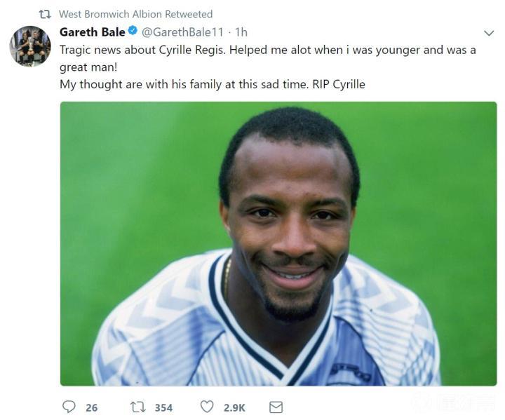505x420 pixels.
Task: Open the attached photo in the tweet
Action: [278, 243]
